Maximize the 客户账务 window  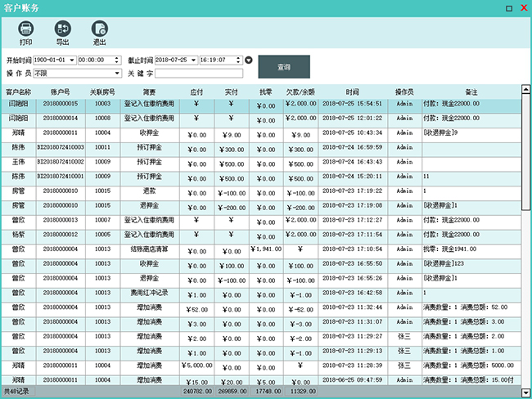coord(509,7)
